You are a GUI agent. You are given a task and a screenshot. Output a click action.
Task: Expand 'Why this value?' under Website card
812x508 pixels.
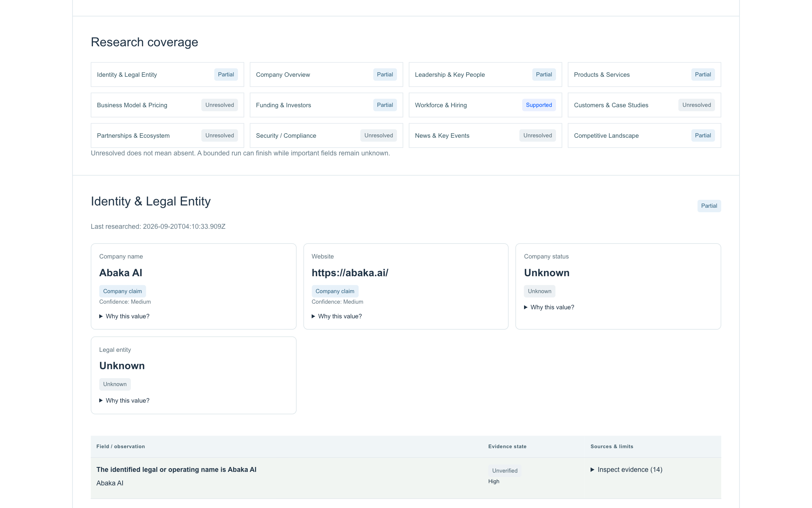[337, 316]
